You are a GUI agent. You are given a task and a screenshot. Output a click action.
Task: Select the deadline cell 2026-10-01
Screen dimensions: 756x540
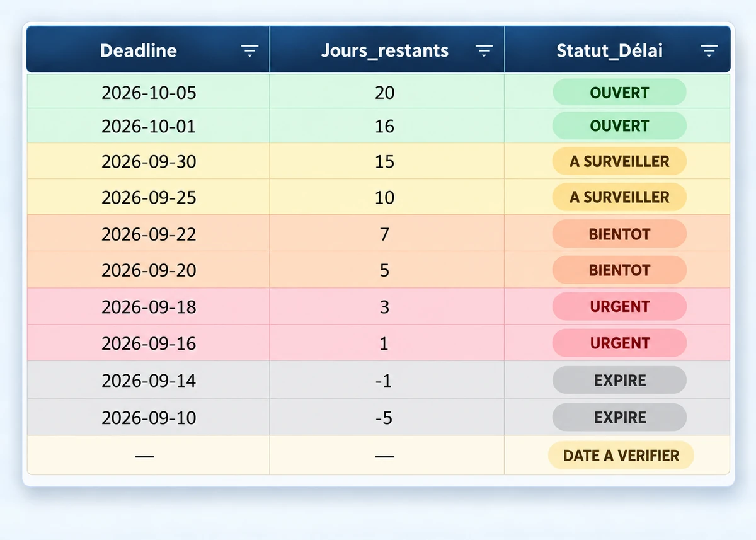pos(149,126)
